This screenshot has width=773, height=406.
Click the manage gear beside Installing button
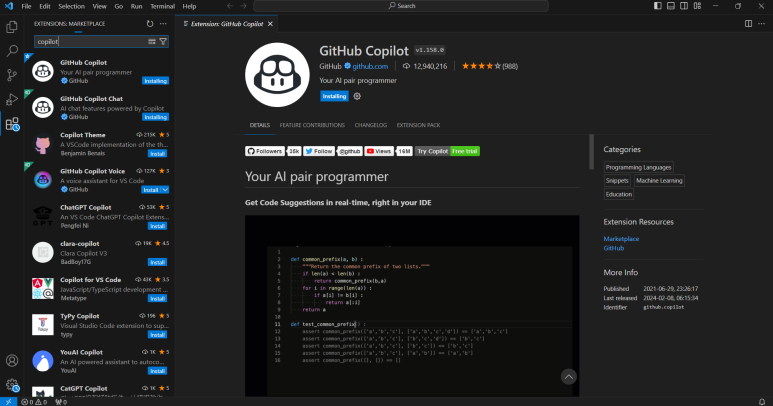point(357,97)
